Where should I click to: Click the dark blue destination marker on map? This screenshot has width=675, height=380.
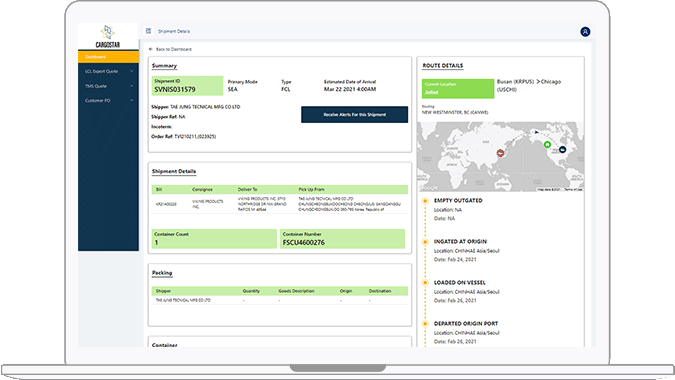tap(562, 149)
